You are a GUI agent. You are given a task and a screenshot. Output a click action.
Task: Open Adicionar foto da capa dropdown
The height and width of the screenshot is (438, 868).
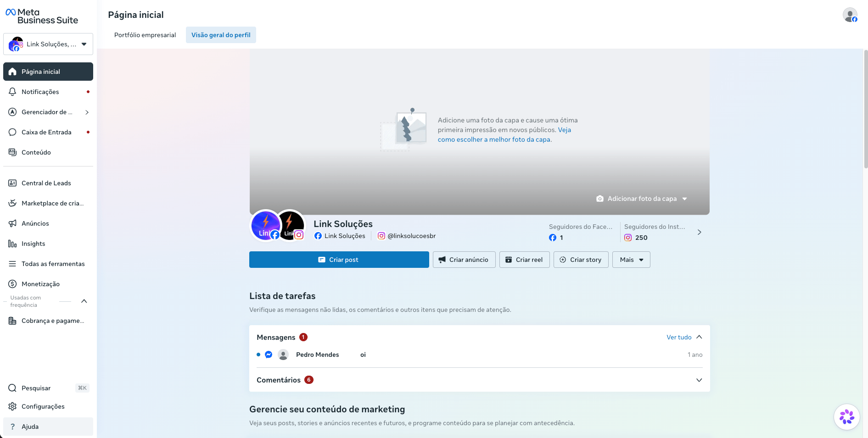point(642,199)
